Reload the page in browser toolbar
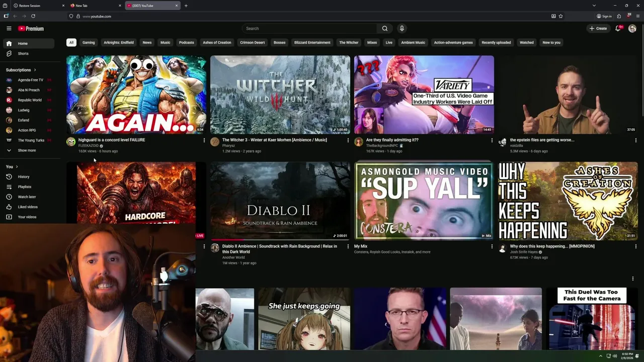Screen dimensions: 644x362 coord(33,16)
